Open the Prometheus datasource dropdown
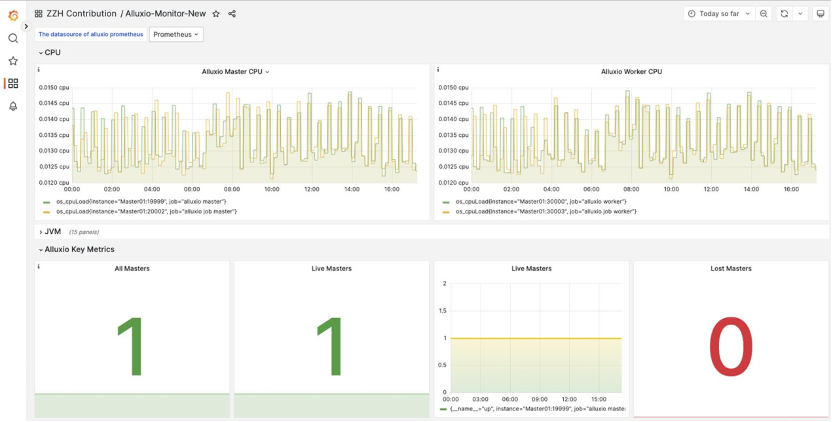Viewport: 832px width, 422px height. 176,35
